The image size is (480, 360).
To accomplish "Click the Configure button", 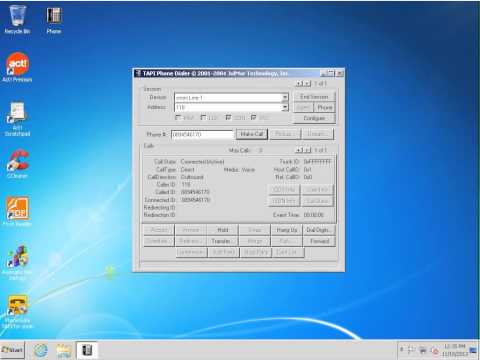I will point(314,118).
